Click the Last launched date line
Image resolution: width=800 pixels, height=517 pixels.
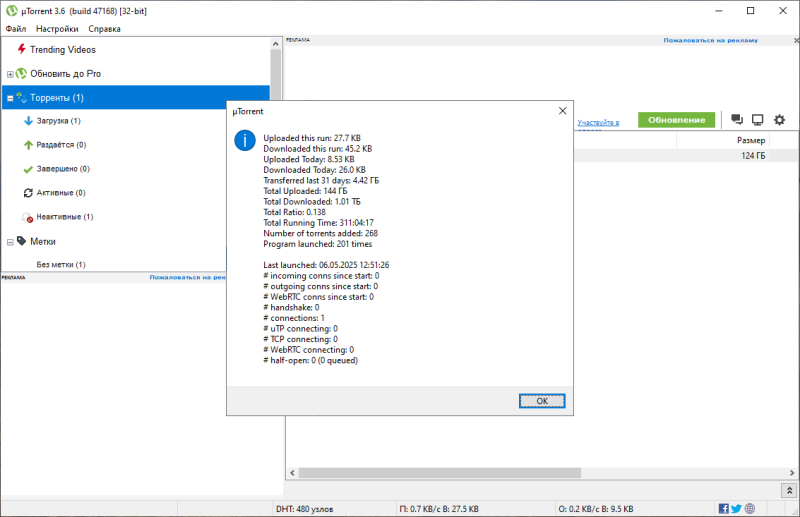(326, 265)
